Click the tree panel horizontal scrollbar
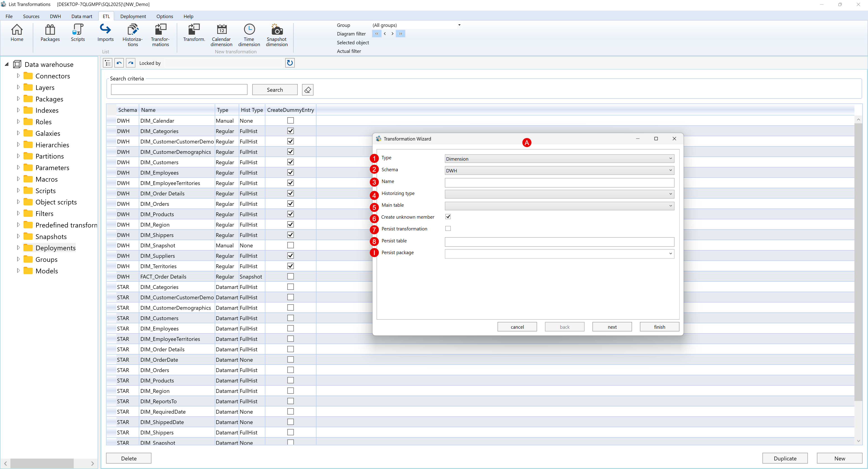The height and width of the screenshot is (469, 868). pyautogui.click(x=42, y=463)
